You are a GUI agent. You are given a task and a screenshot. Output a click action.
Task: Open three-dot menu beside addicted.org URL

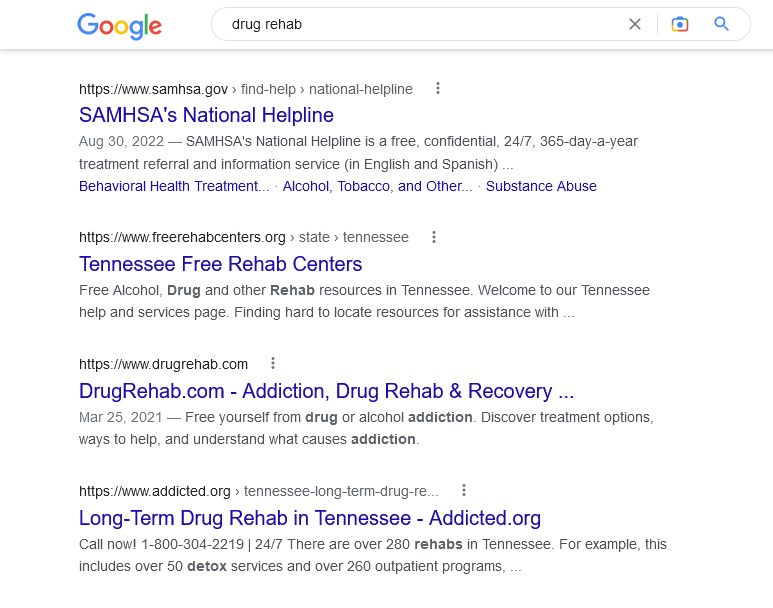(x=463, y=490)
